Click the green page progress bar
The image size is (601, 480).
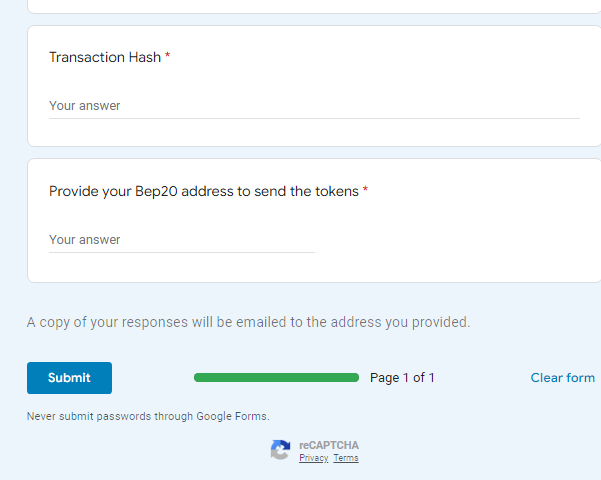276,378
